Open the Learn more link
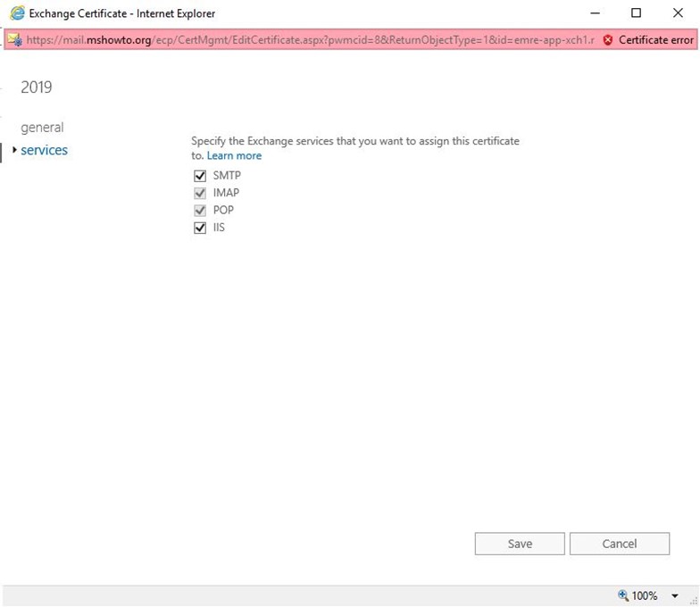 pos(234,155)
